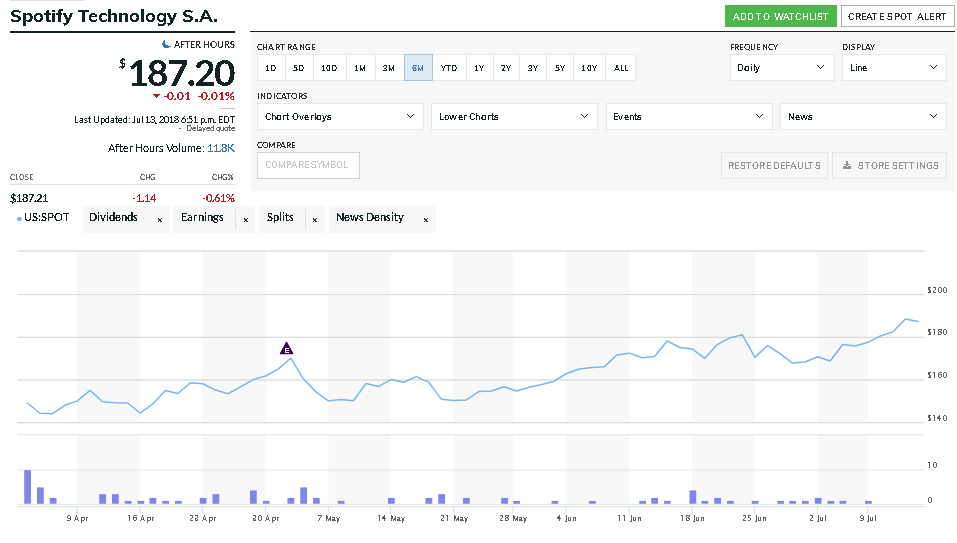The height and width of the screenshot is (543, 957).
Task: Select the 1D chart range
Action: (x=271, y=68)
